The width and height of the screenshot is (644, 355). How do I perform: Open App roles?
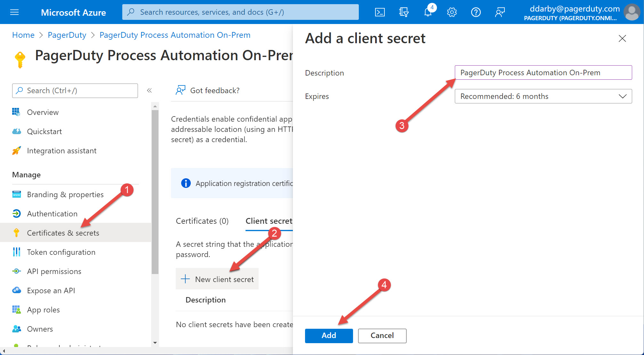pos(44,310)
